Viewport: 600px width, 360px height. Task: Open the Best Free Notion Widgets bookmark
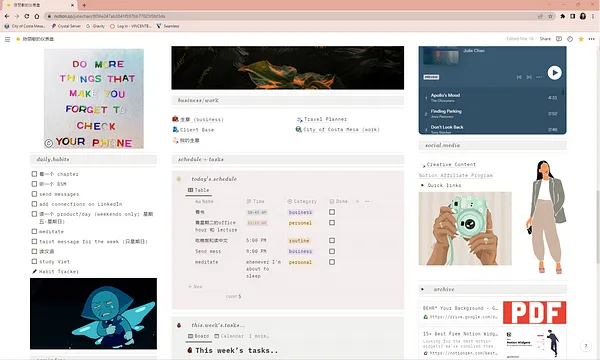(492, 342)
